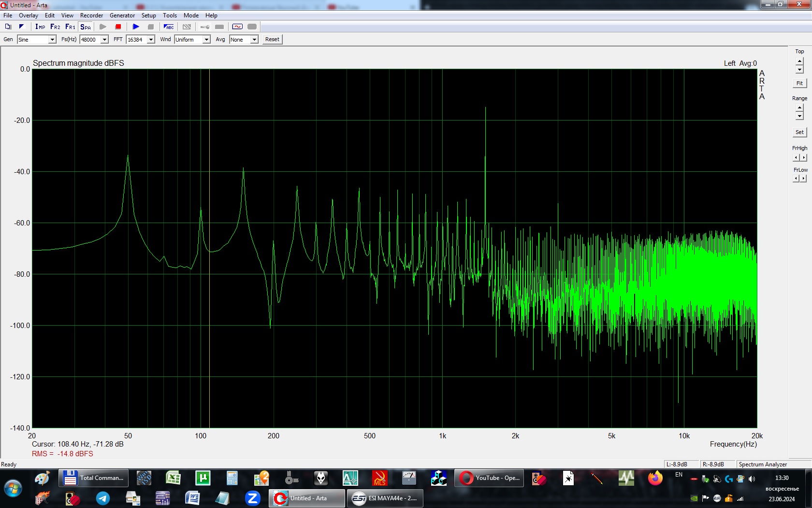Image resolution: width=812 pixels, height=508 pixels.
Task: Switch to YouTube Opera taskbar window
Action: [x=489, y=478]
